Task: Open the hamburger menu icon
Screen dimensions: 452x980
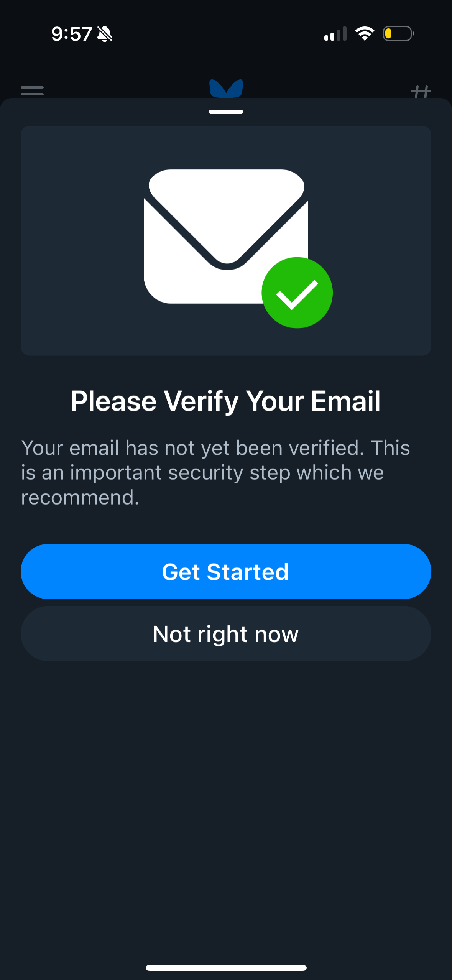Action: click(32, 91)
